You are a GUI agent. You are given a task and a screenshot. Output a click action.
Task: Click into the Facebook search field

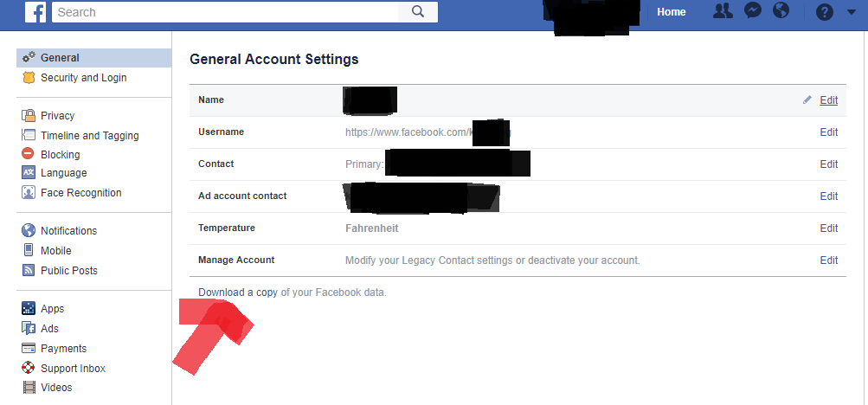point(225,12)
